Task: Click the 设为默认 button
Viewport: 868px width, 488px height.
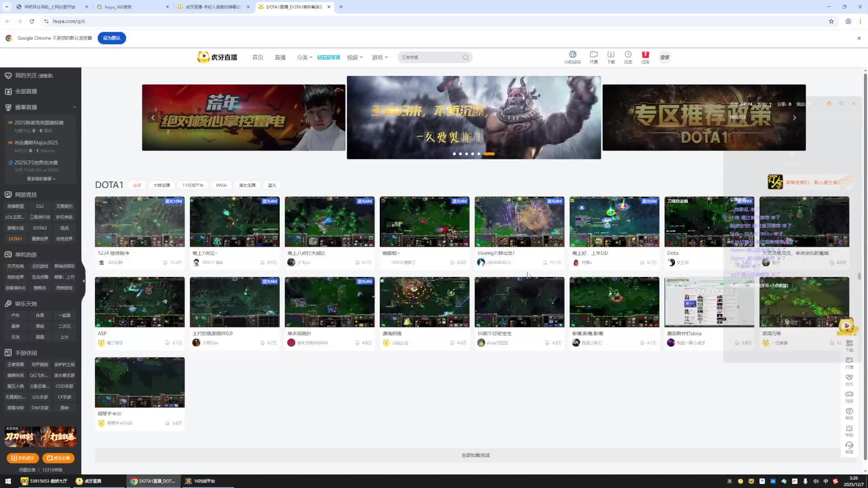Action: pos(112,38)
